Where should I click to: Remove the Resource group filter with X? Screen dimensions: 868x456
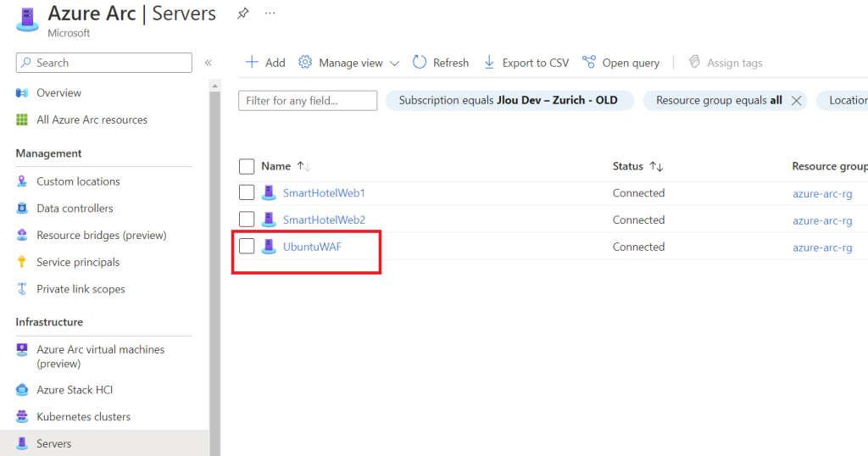click(x=796, y=101)
